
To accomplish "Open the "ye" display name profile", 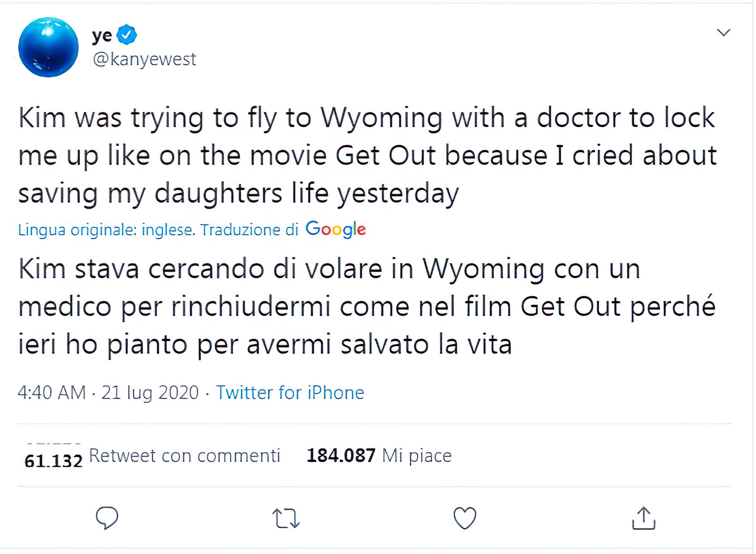I will (102, 35).
